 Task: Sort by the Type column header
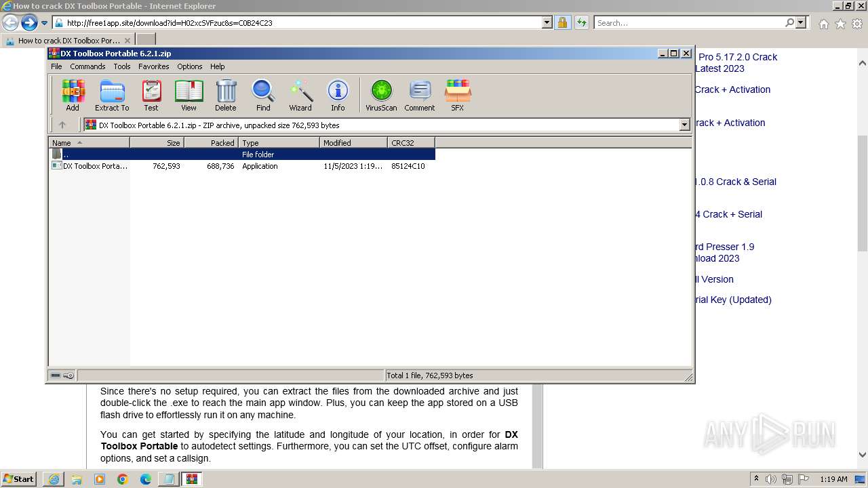279,142
